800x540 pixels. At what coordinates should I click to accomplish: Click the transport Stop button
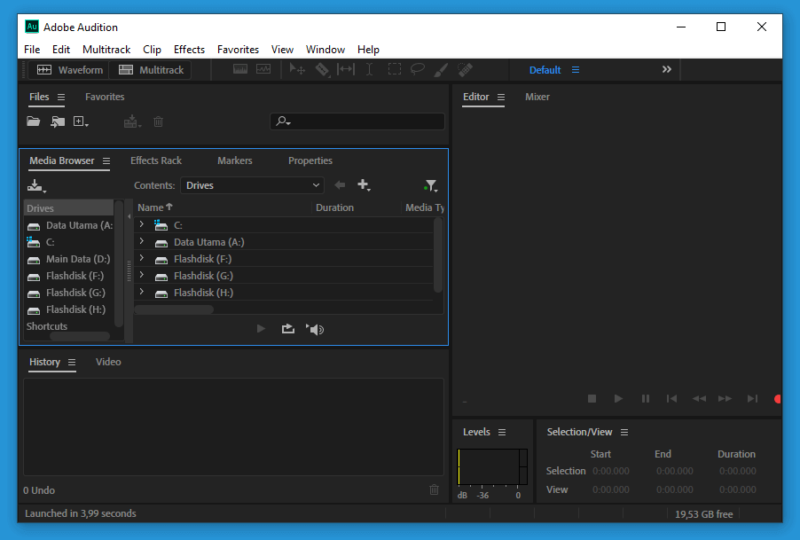(x=592, y=399)
